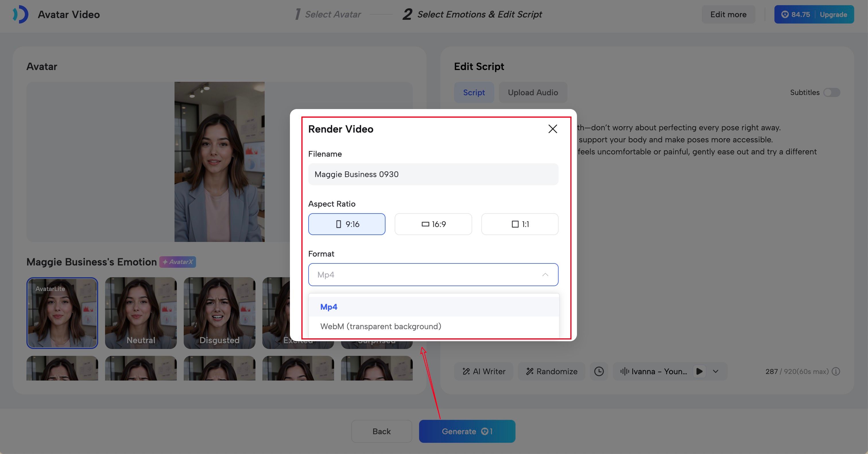The width and height of the screenshot is (868, 454).
Task: Play the Ivanna voice preview
Action: pyautogui.click(x=699, y=371)
